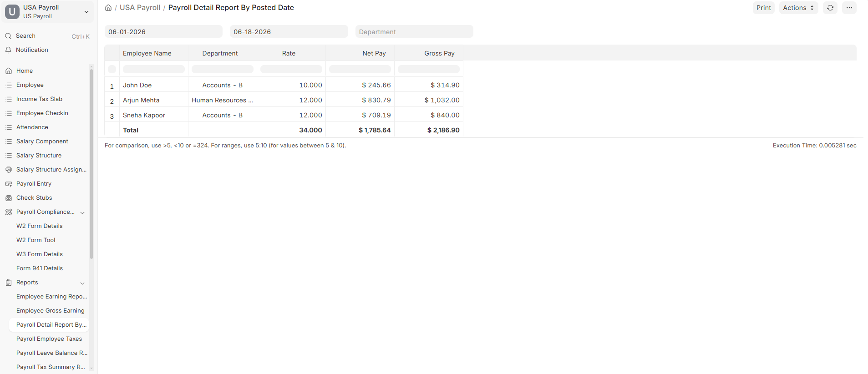Click the Attendance list icon
Image resolution: width=868 pixels, height=374 pixels.
(x=9, y=127)
